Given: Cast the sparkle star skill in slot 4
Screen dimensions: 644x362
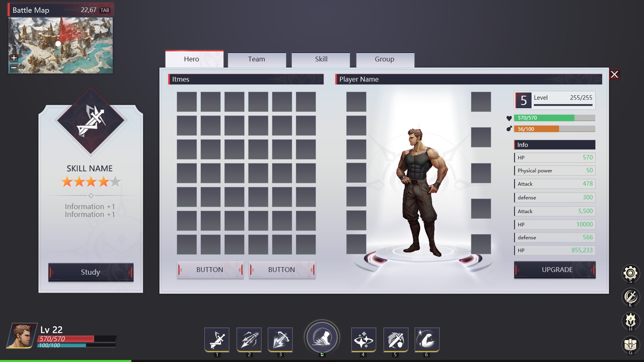Looking at the screenshot, I should tap(363, 339).
